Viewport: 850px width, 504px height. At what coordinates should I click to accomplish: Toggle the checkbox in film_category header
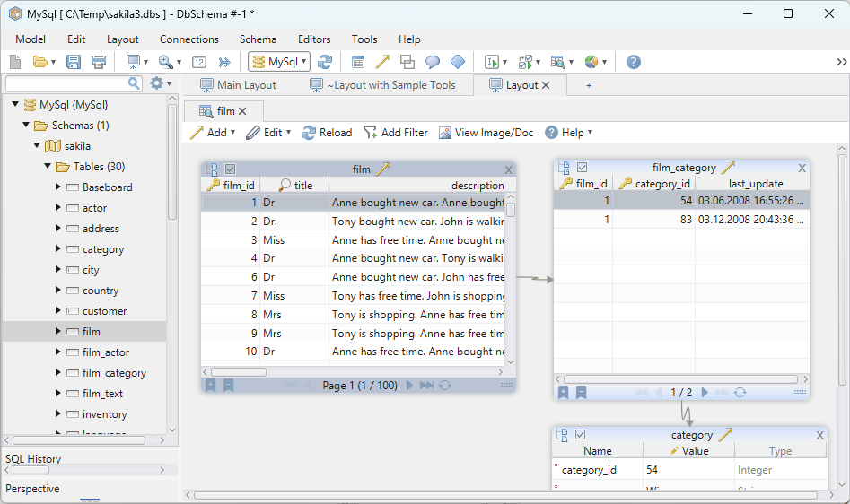pos(583,168)
